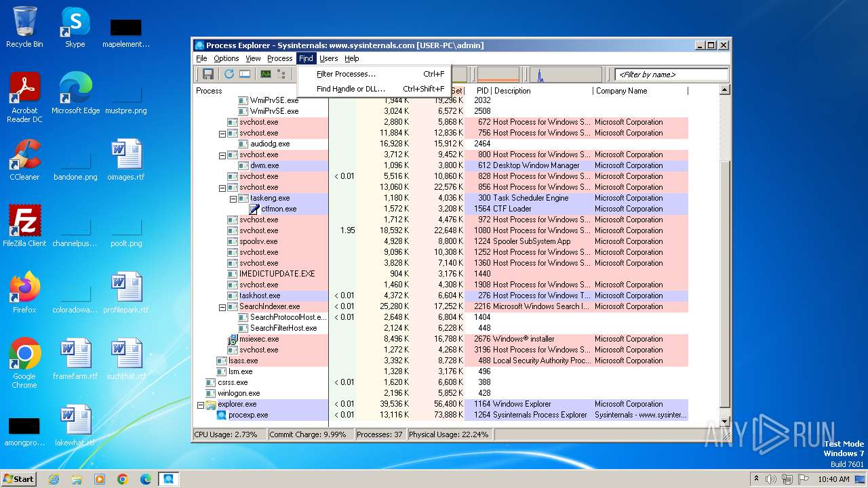Click Commit Charge status bar entry
The width and height of the screenshot is (868, 488).
pos(311,434)
